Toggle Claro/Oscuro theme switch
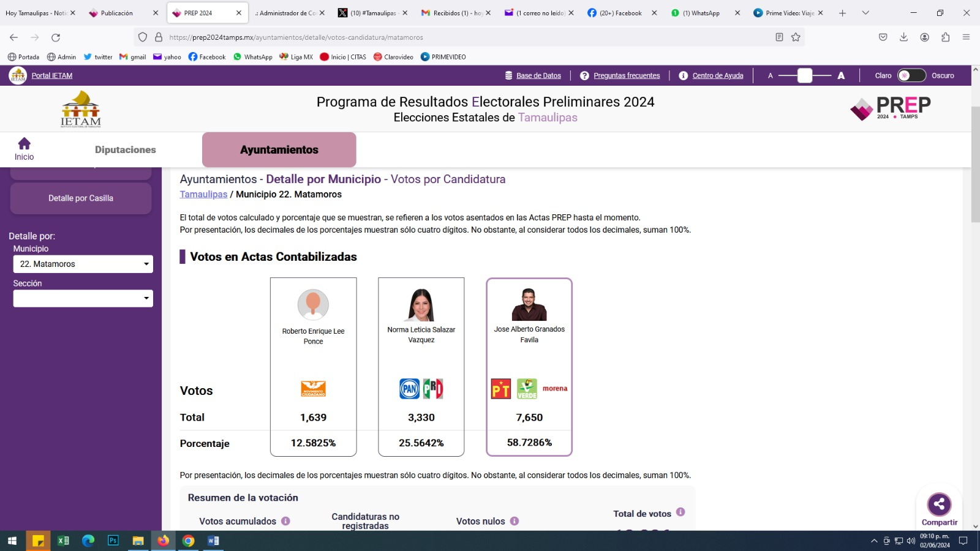This screenshot has width=980, height=551. pos(911,75)
